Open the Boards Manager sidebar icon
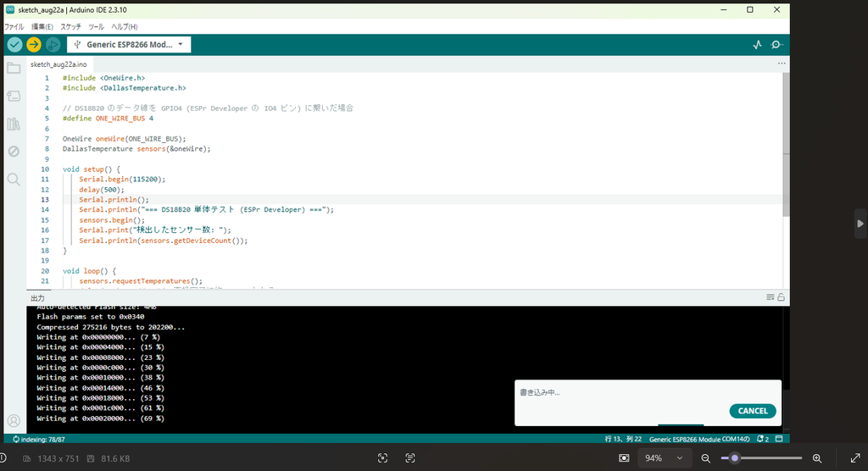This screenshot has width=868, height=471. coord(14,97)
